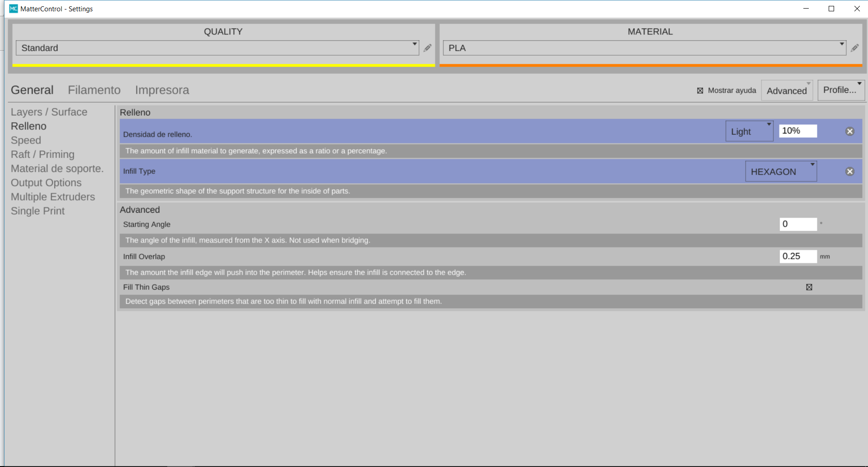
Task: Open the HEXAGON infill type dropdown
Action: [x=781, y=172]
